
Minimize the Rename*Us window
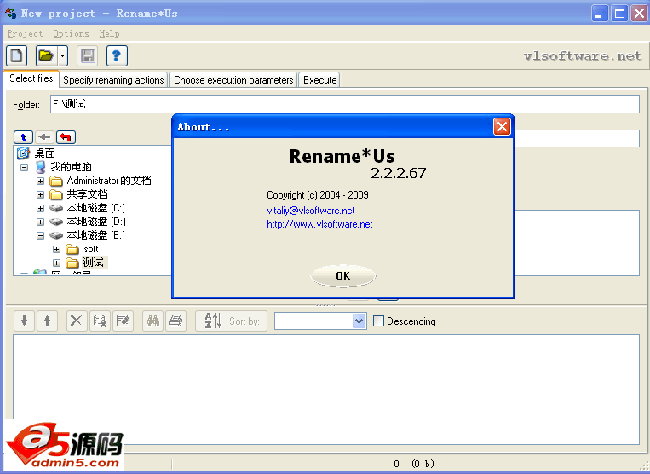599,13
